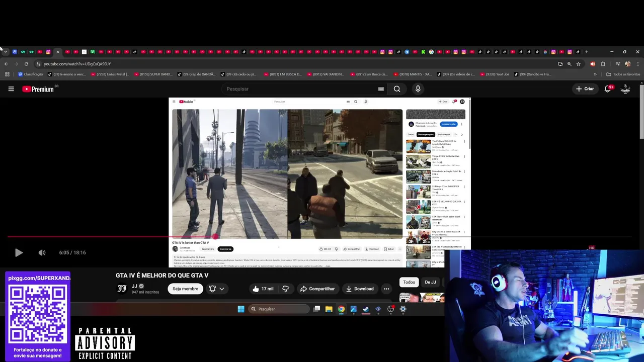Click the black Inscrever-se button inside video
This screenshot has width=644, height=362.
coord(225,249)
